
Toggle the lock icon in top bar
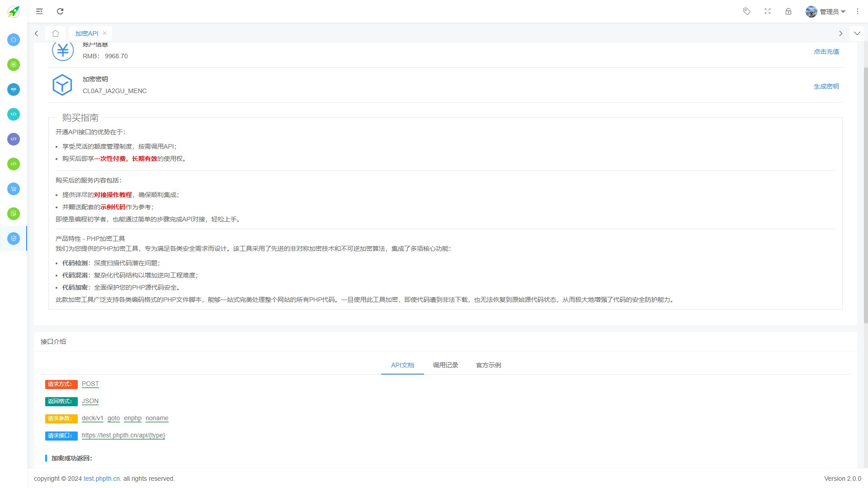point(788,11)
